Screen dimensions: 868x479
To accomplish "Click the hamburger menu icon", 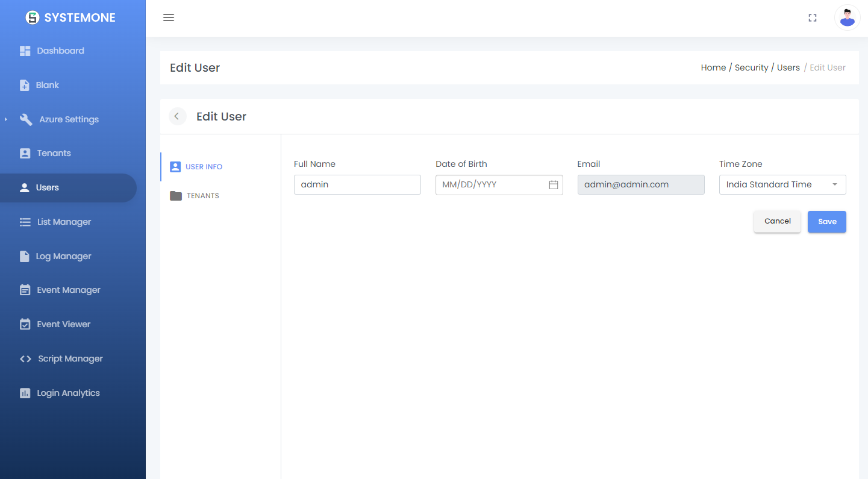I will point(169,17).
